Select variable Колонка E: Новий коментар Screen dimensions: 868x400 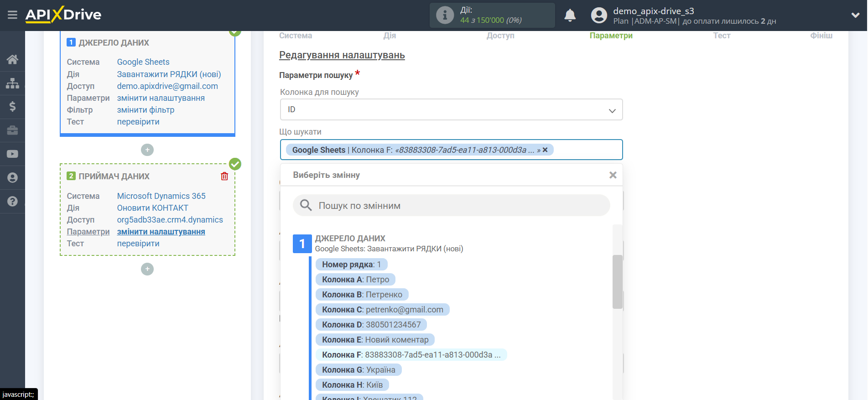tap(375, 340)
